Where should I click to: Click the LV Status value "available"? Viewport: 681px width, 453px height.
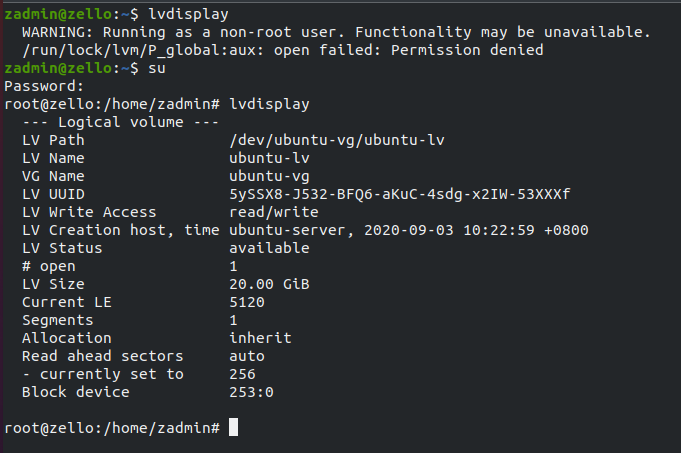(x=269, y=248)
